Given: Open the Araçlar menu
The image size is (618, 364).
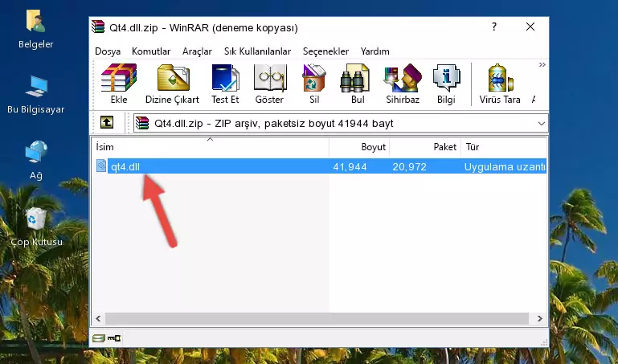Looking at the screenshot, I should click(x=197, y=51).
